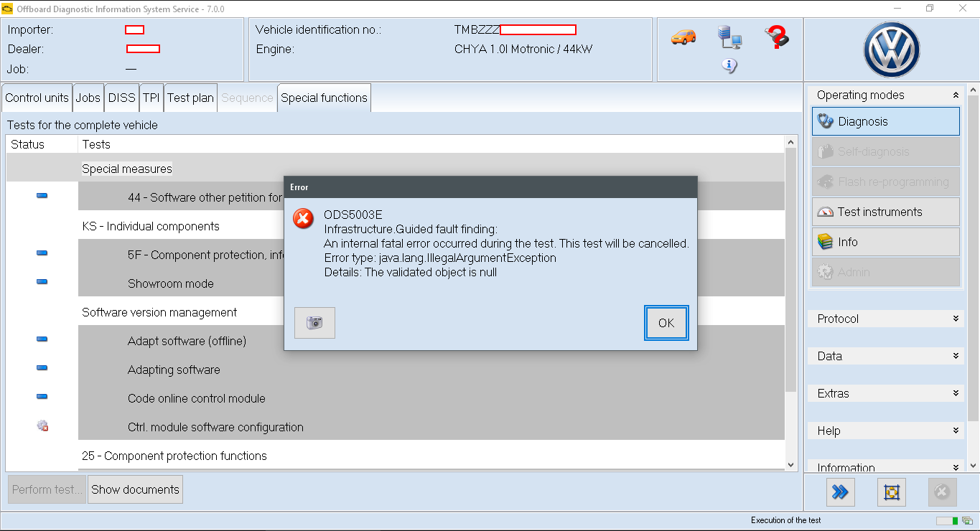Click gear status icon for Ctrl. module software configuration
The height and width of the screenshot is (531, 980).
click(42, 426)
